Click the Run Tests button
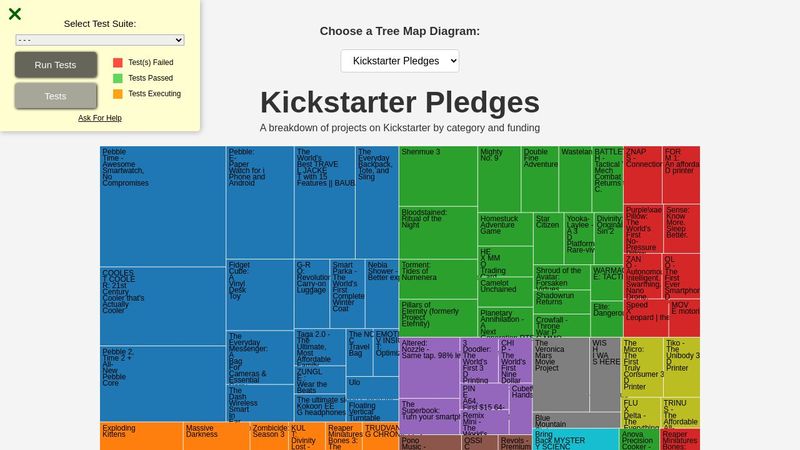The height and width of the screenshot is (450, 800). pyautogui.click(x=56, y=65)
